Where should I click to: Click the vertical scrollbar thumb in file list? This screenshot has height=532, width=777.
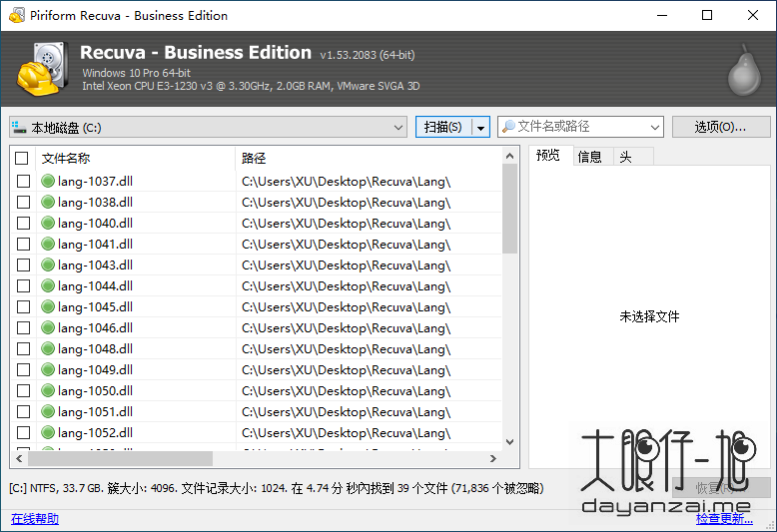click(509, 209)
